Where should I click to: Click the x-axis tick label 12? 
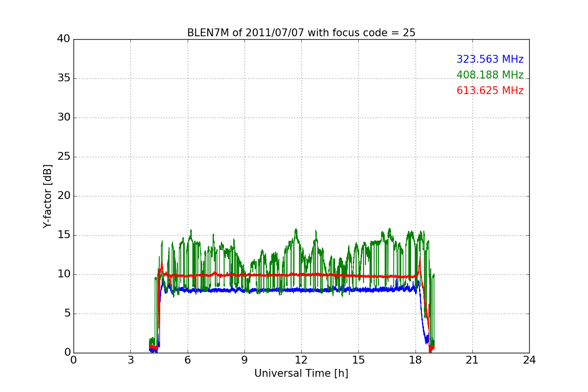click(x=301, y=360)
